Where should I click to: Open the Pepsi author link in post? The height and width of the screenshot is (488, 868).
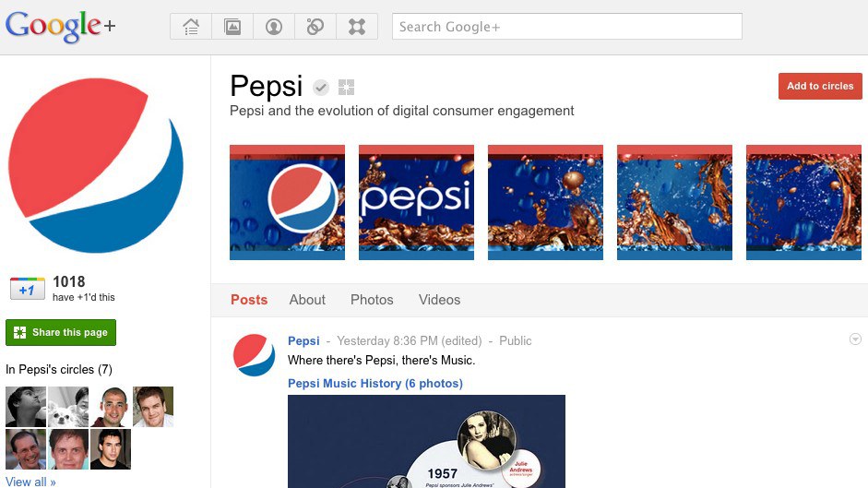[x=303, y=340]
